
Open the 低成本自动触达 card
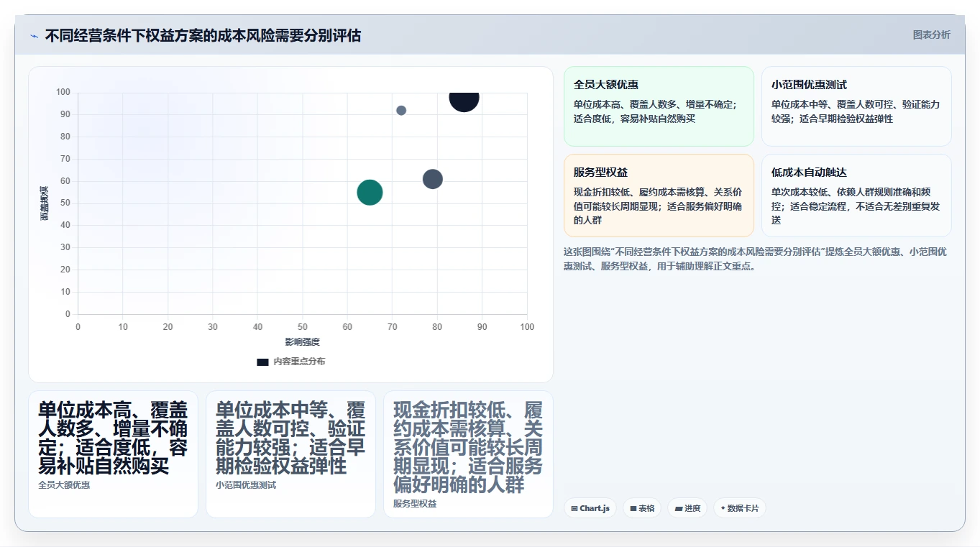[x=856, y=196]
